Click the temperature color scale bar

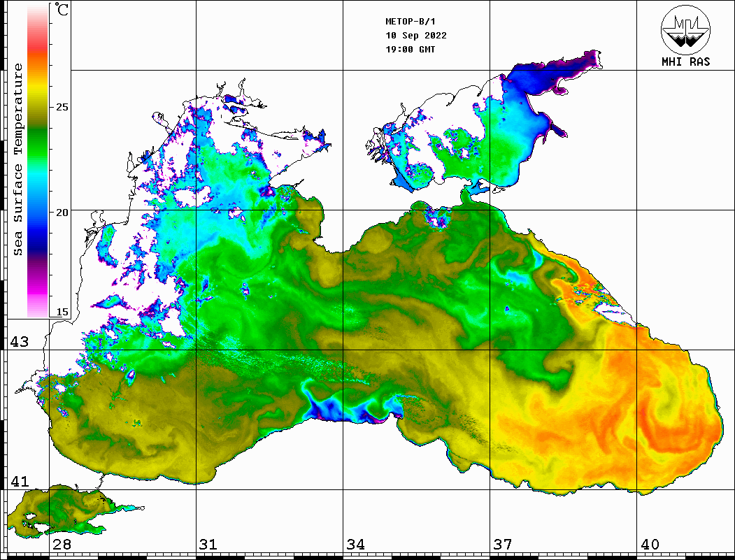38,161
